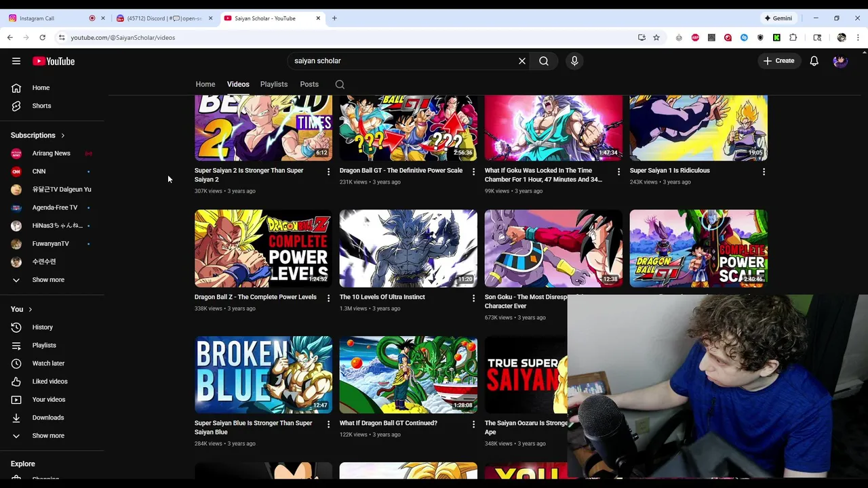Screen dimensions: 868x488
Task: Select the channel Videos tab
Action: 238,84
